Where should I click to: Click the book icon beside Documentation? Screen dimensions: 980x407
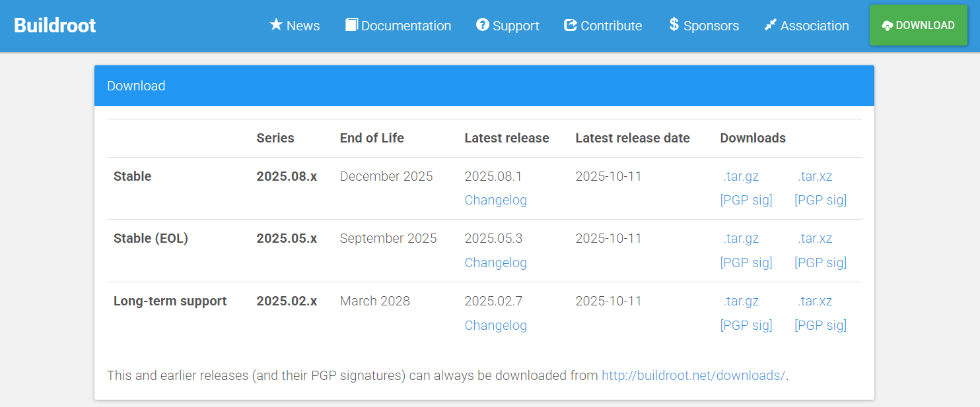click(x=351, y=24)
